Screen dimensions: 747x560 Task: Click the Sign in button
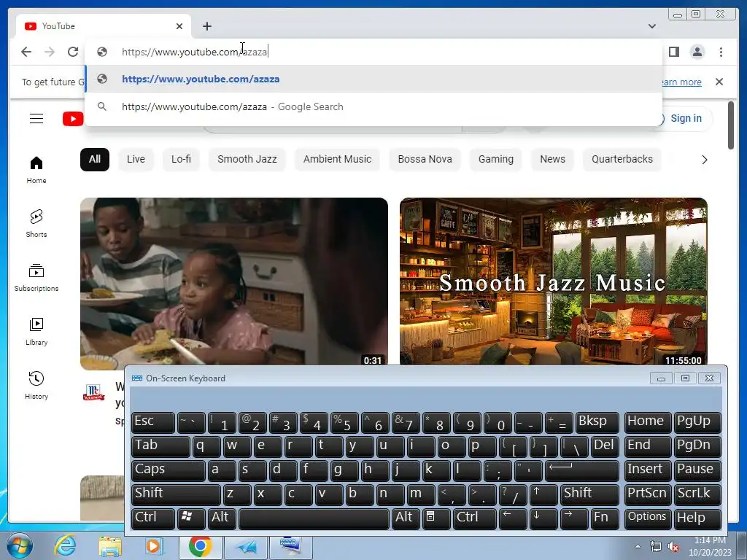pyautogui.click(x=686, y=118)
